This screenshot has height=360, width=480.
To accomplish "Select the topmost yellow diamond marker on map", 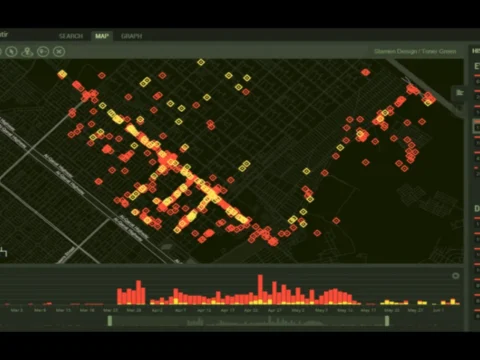I will (201, 62).
